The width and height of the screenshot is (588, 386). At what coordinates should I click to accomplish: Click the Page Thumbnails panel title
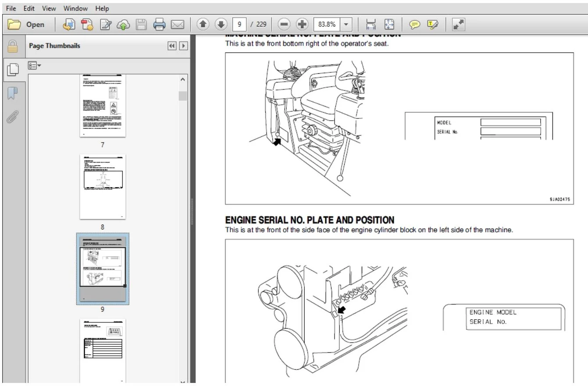click(x=54, y=46)
